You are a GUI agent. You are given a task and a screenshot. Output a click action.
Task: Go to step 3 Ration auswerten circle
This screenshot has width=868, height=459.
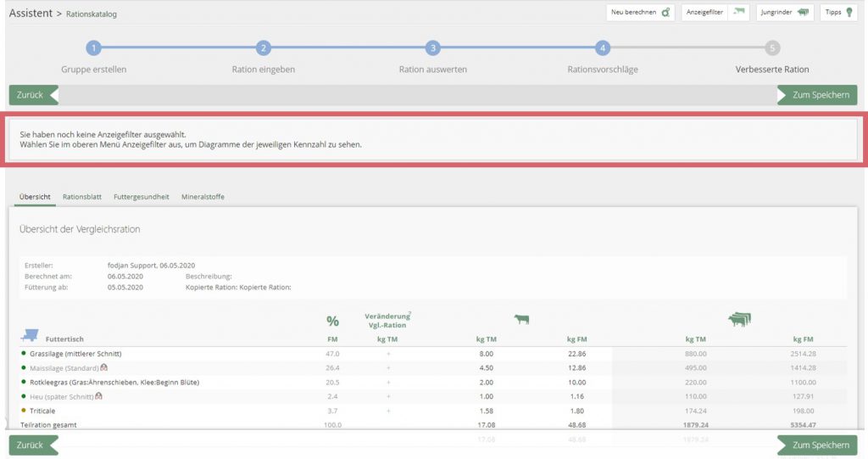click(x=433, y=48)
